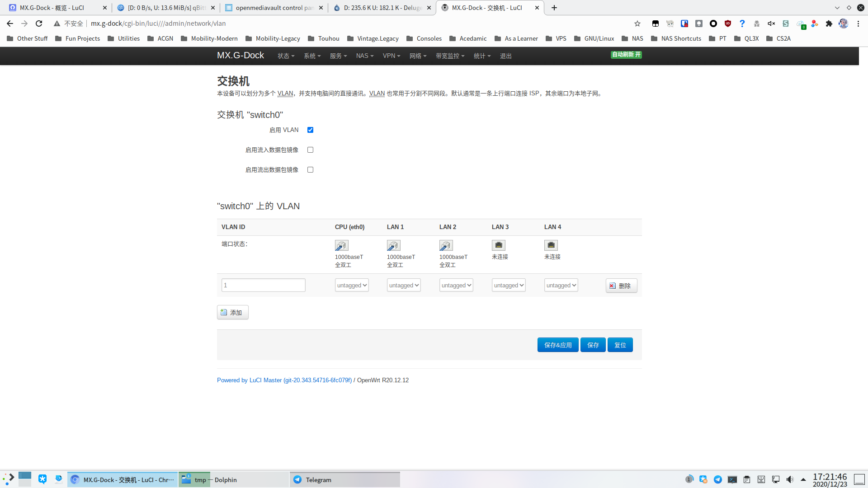Expand the hidden tray icons arrow
The image size is (868, 488).
coord(803,479)
